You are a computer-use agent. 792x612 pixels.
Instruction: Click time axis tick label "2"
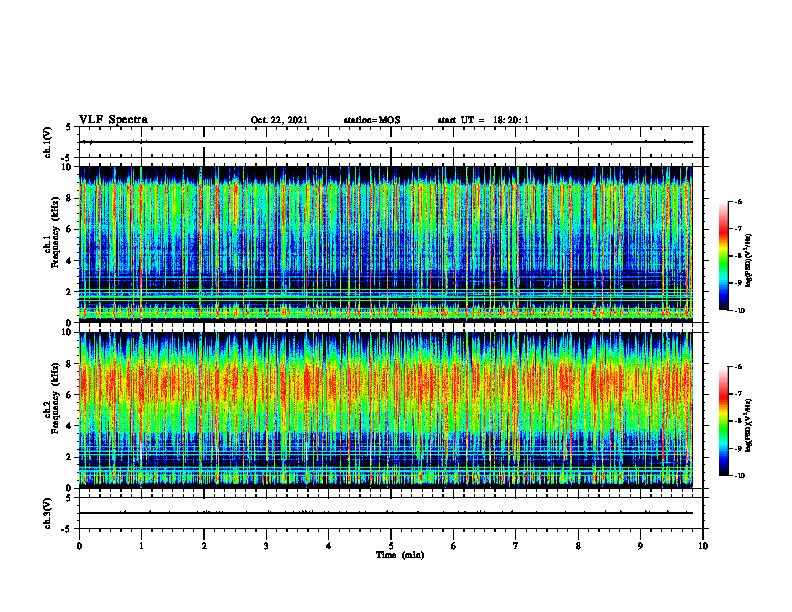point(204,546)
